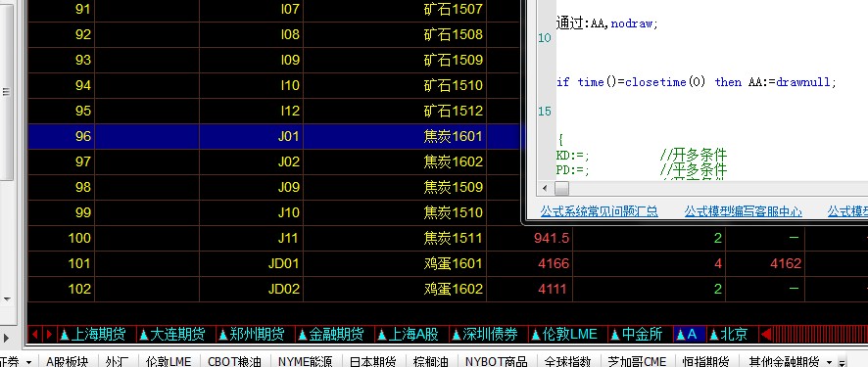Open the 公式模型编写客服中心 link
The height and width of the screenshot is (367, 868).
pyautogui.click(x=743, y=210)
